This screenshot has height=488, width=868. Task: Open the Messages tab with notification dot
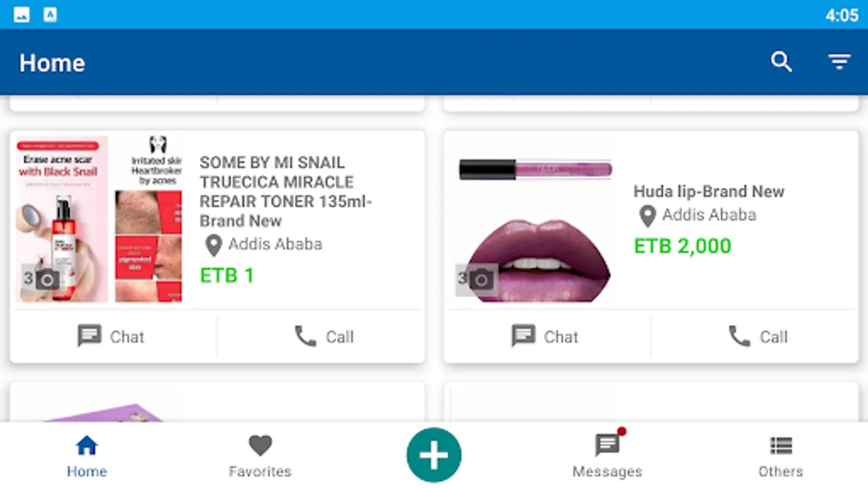(607, 454)
